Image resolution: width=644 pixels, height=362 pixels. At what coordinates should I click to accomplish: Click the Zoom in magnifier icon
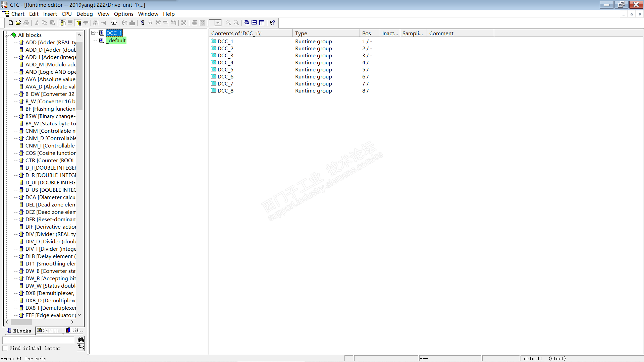[228, 23]
